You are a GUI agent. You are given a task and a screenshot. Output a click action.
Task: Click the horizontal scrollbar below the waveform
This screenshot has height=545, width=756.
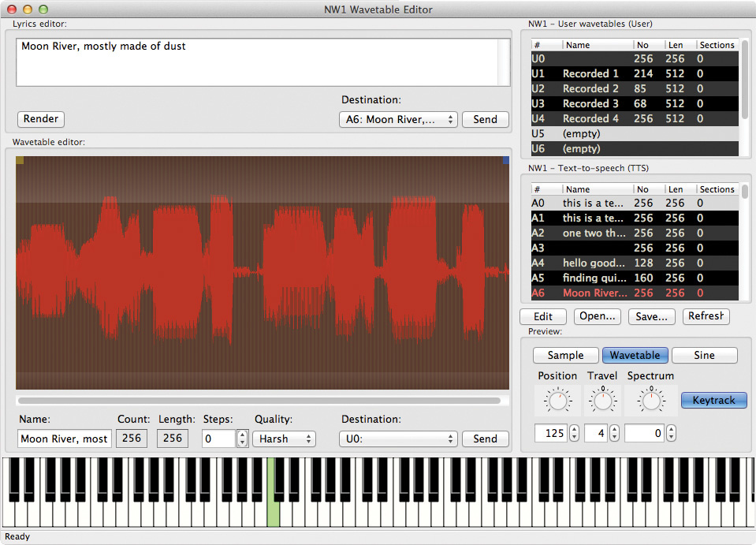259,401
